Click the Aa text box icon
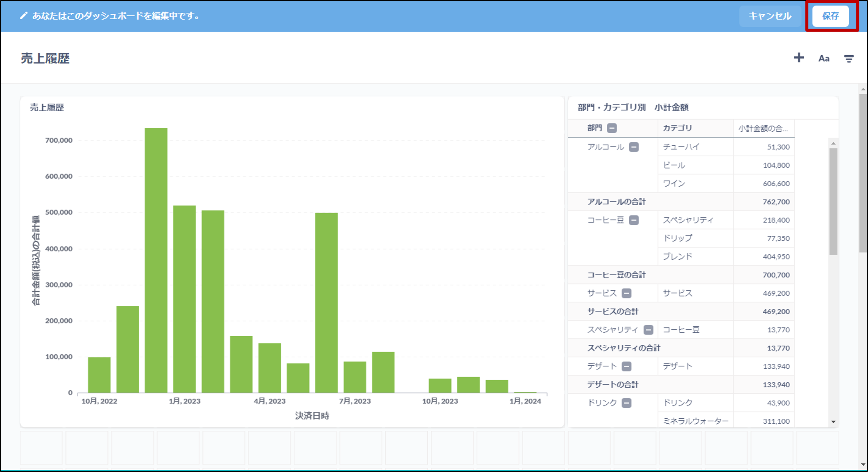 (x=823, y=59)
